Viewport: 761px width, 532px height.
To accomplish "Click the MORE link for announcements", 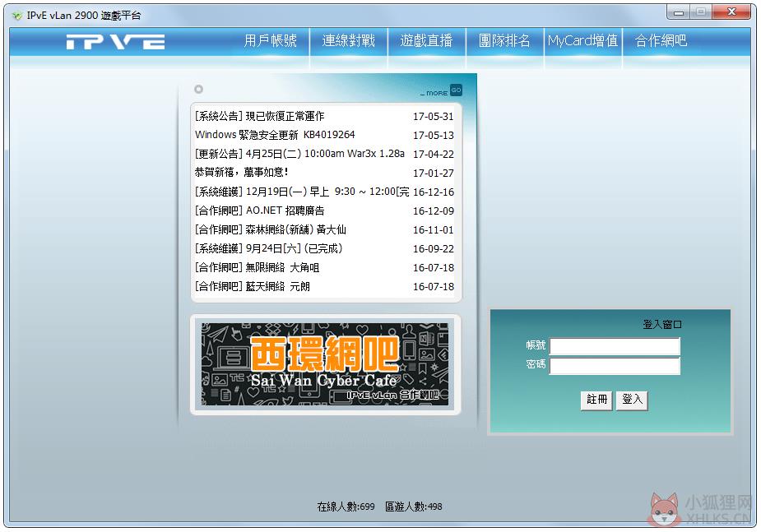I will pyautogui.click(x=434, y=93).
